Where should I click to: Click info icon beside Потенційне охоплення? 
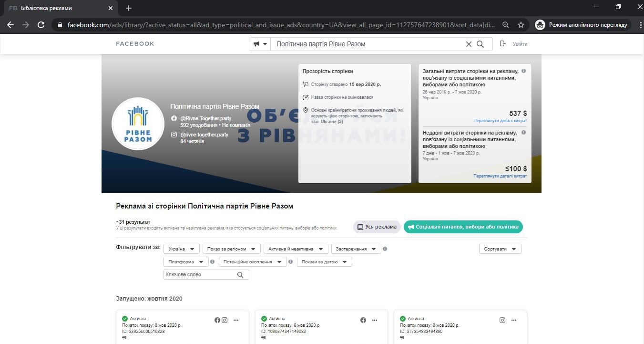291,262
